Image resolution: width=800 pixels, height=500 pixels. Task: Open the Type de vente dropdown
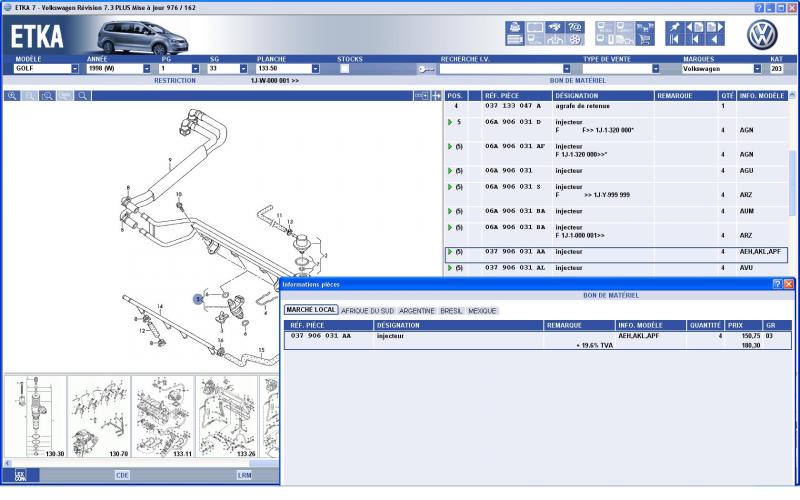pyautogui.click(x=656, y=69)
